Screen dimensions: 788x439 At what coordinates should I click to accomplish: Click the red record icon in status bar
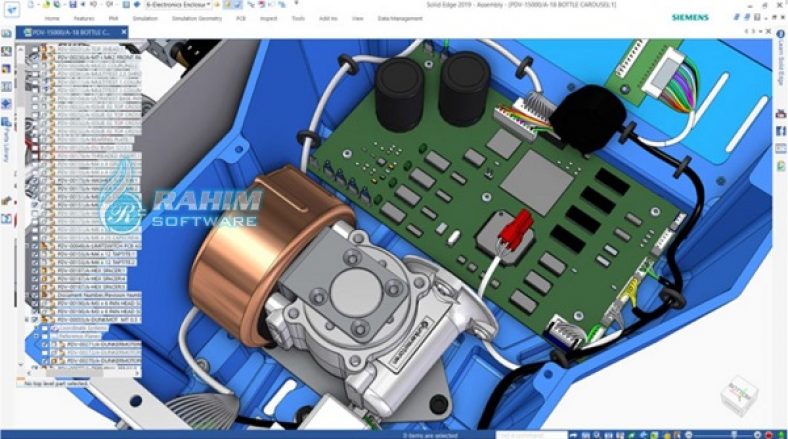768,434
